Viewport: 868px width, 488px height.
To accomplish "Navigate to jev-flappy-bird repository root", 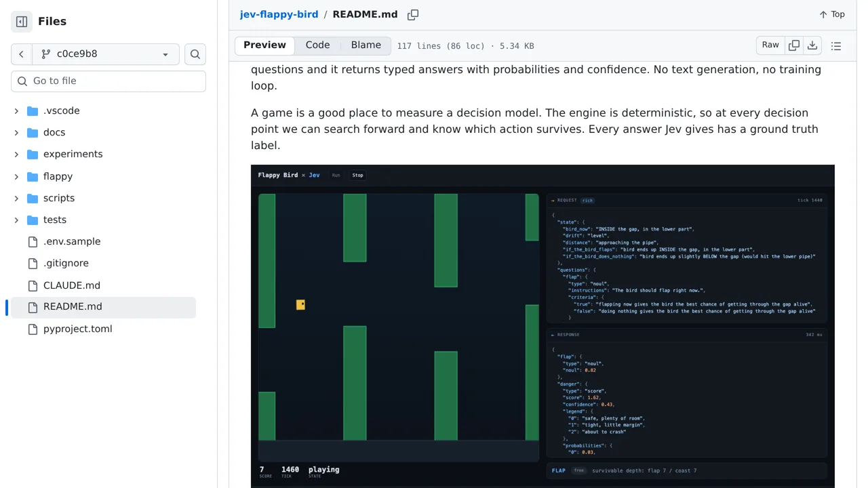I will (x=279, y=14).
